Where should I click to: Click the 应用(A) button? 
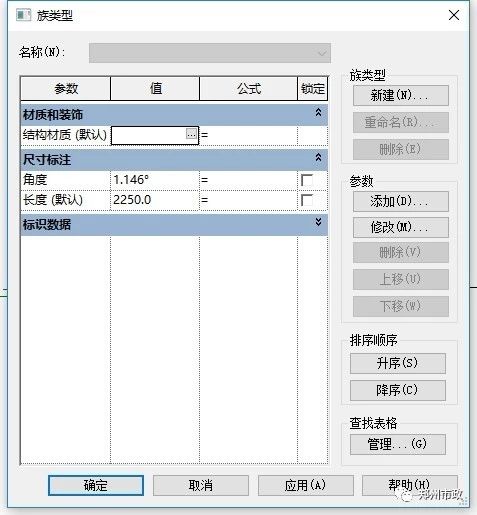point(306,485)
